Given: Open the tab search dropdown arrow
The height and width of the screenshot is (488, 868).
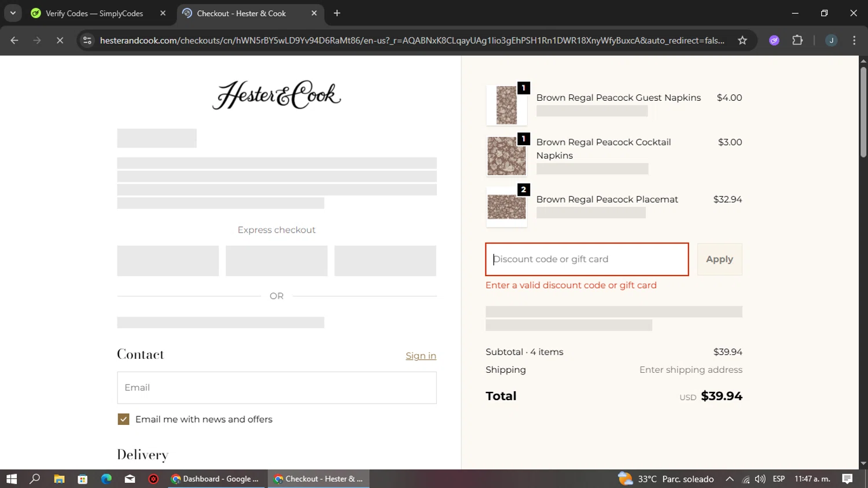Looking at the screenshot, I should tap(13, 13).
